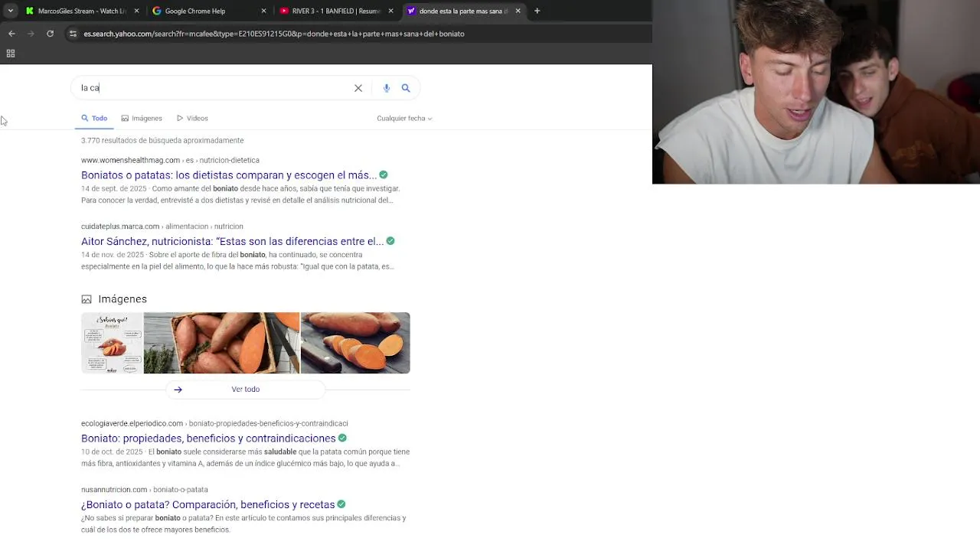The image size is (980, 551).
Task: Switch to the Videos results tab
Action: [192, 119]
